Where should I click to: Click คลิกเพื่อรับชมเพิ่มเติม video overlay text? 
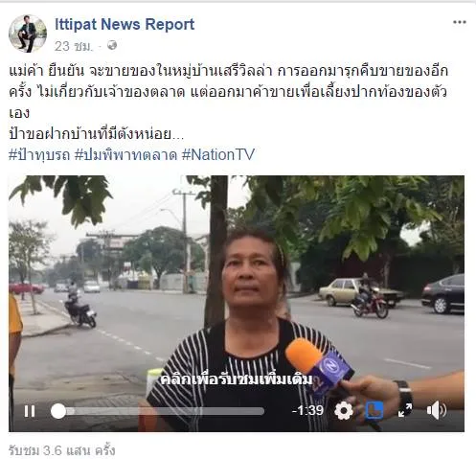tap(237, 379)
